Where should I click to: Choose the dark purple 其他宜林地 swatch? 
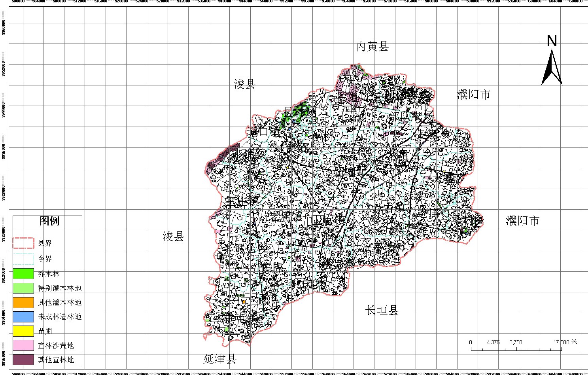pyautogui.click(x=23, y=360)
